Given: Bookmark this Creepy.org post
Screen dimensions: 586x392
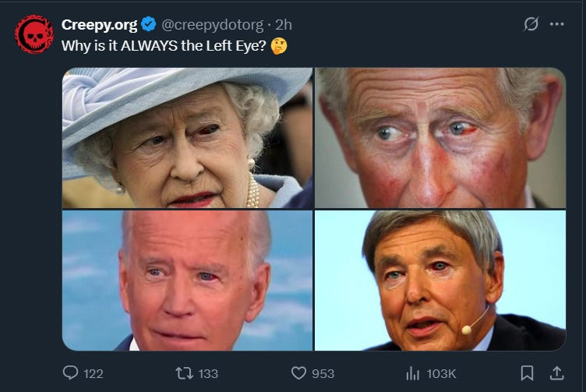Looking at the screenshot, I should point(528,373).
